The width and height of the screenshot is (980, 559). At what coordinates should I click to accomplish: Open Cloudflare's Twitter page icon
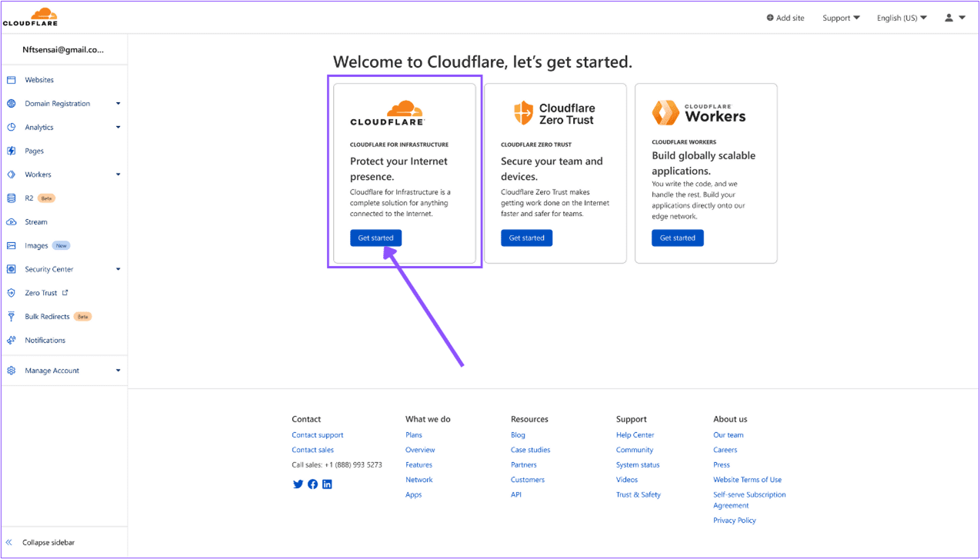pos(298,484)
